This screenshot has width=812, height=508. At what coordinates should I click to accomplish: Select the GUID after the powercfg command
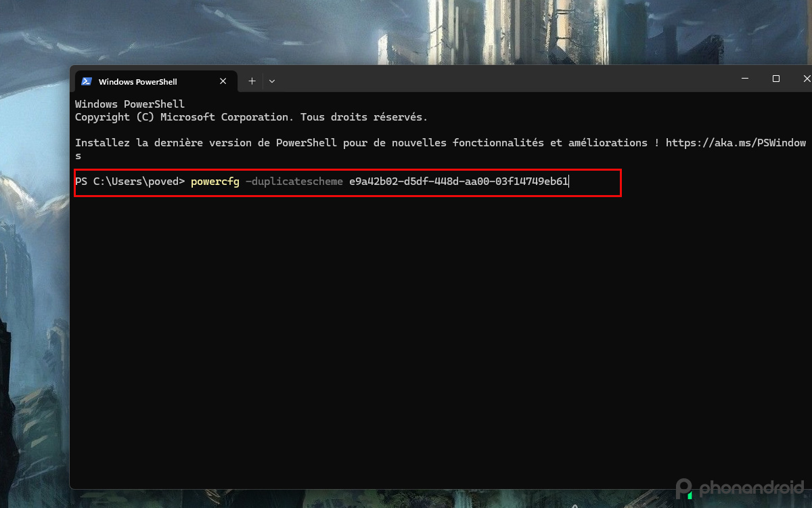click(x=457, y=182)
